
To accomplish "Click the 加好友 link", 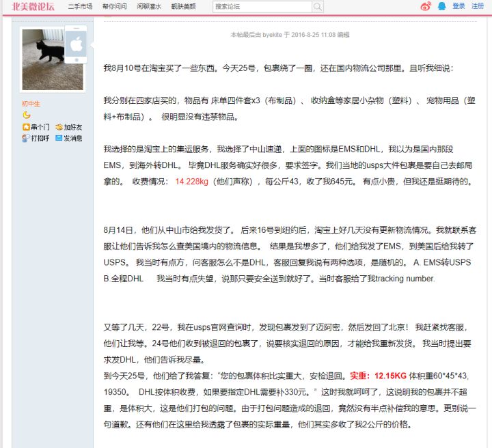I will 73,127.
